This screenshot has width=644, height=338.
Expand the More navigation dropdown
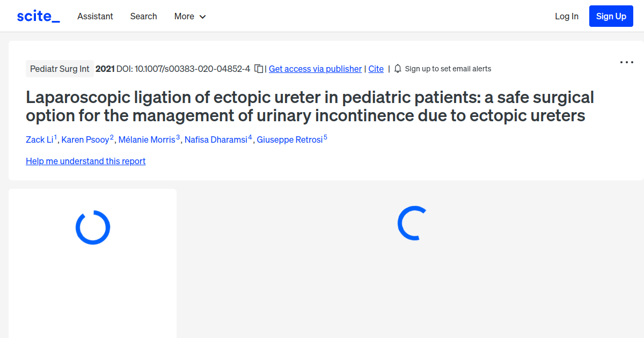click(x=189, y=16)
